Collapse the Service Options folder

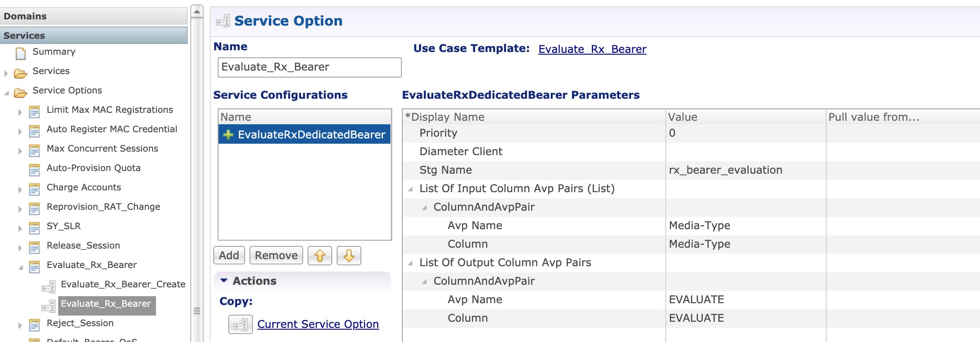(x=6, y=93)
